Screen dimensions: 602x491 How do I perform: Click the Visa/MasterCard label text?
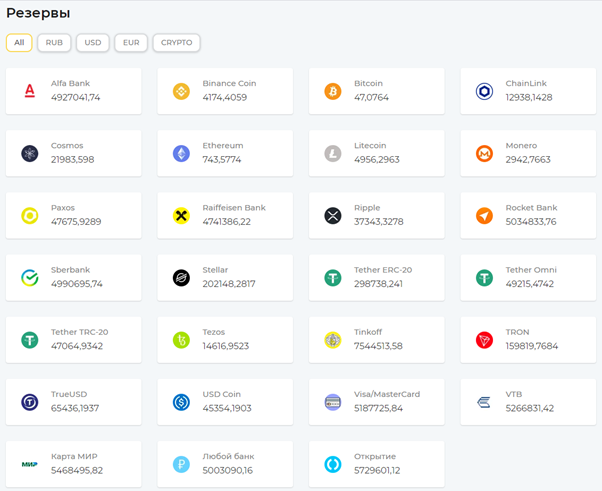pos(387,394)
